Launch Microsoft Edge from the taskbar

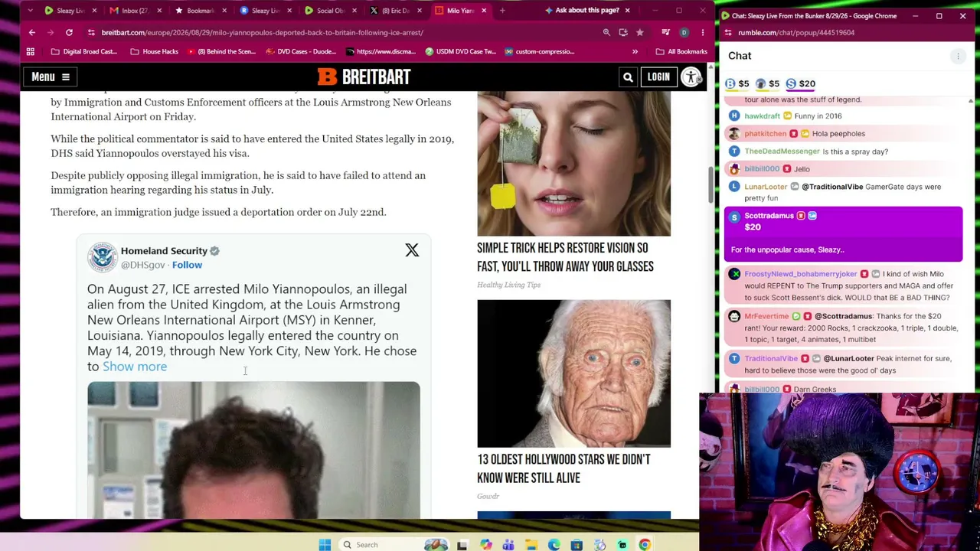point(554,545)
